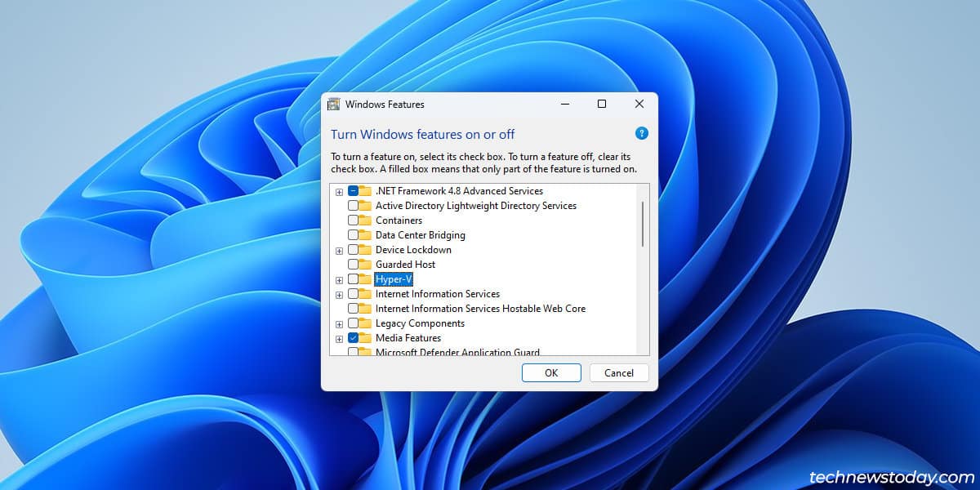Minimize the Windows Features dialog
The width and height of the screenshot is (980, 490).
(564, 104)
